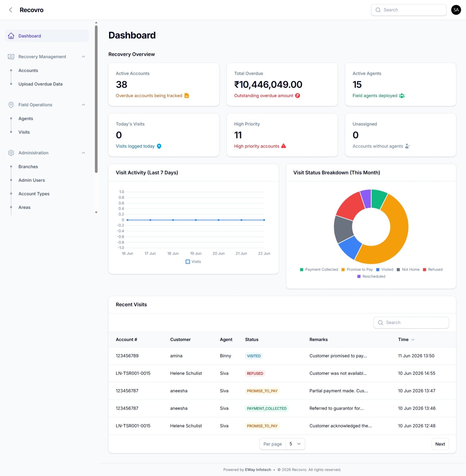The width and height of the screenshot is (466, 476).
Task: Click the warning triangle on High Priority card
Action: point(284,146)
